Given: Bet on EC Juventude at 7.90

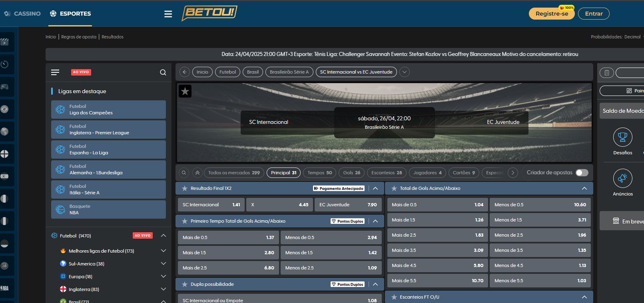Looking at the screenshot, I should 348,205.
